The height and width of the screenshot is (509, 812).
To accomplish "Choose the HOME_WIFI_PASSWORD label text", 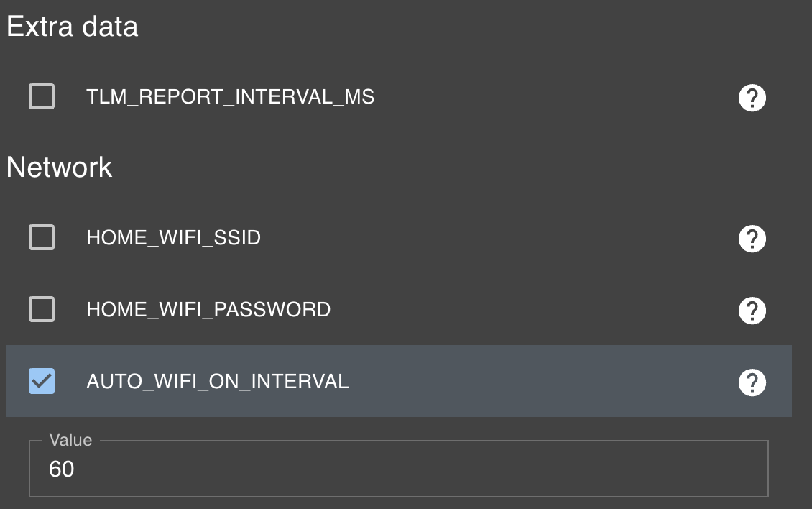I will click(208, 309).
